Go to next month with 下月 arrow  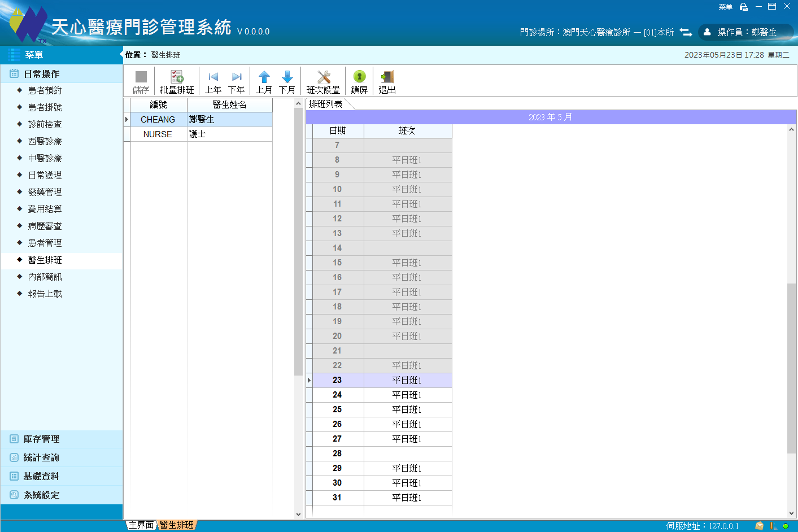[287, 82]
